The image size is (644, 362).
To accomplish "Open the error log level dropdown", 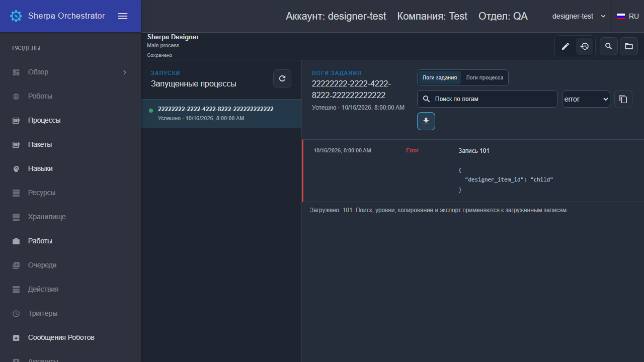I will click(x=586, y=99).
